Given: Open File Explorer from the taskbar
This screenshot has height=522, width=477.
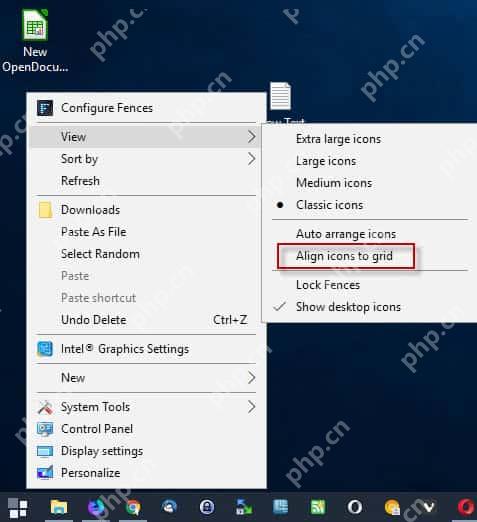Looking at the screenshot, I should [59, 508].
